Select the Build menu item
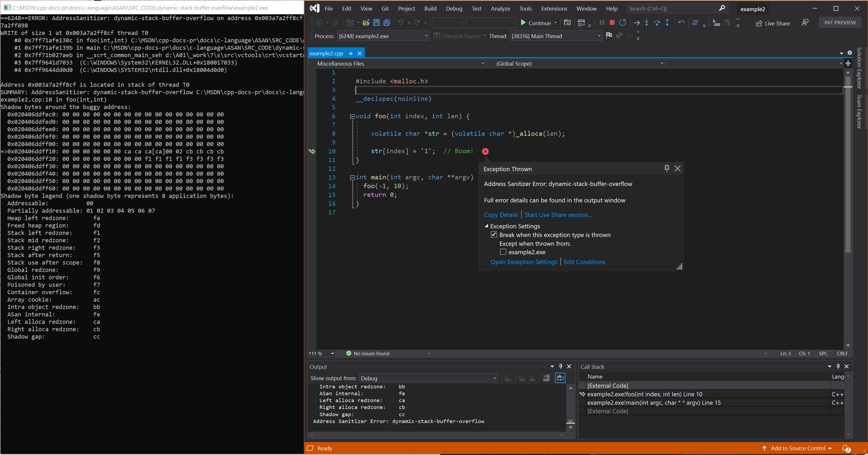Viewport: 868px width, 455px height. click(x=430, y=9)
